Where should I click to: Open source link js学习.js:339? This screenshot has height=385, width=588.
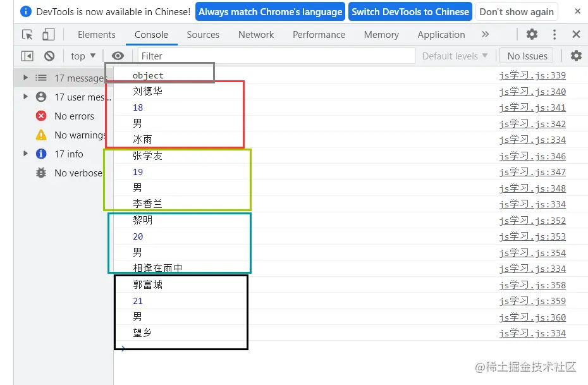(x=532, y=75)
